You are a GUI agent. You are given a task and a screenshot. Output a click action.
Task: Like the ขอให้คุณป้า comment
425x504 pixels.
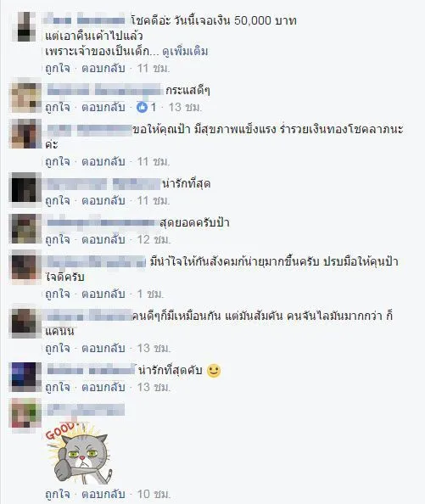coord(58,162)
